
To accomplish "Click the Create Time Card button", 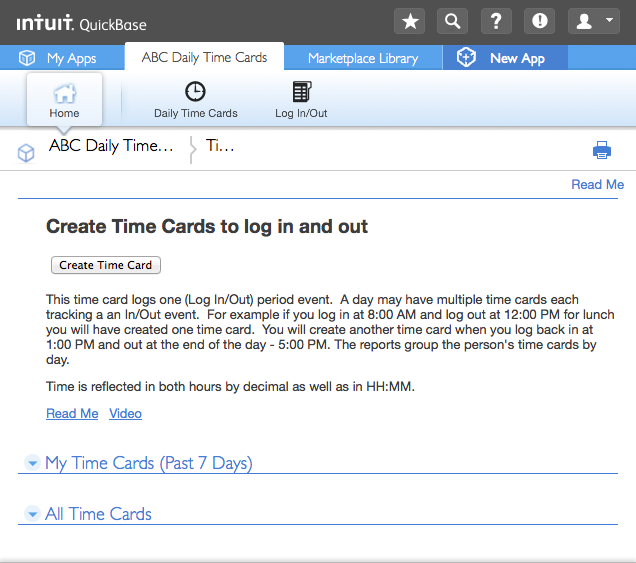I will [106, 265].
